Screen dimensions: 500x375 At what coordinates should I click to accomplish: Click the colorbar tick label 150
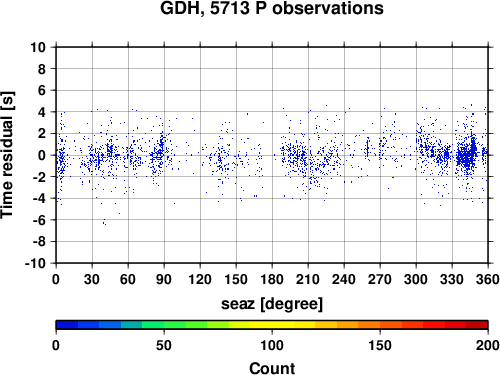click(380, 345)
